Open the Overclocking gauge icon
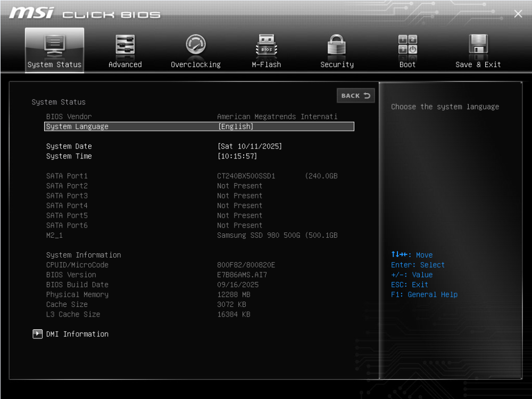532x399 pixels. [196, 45]
